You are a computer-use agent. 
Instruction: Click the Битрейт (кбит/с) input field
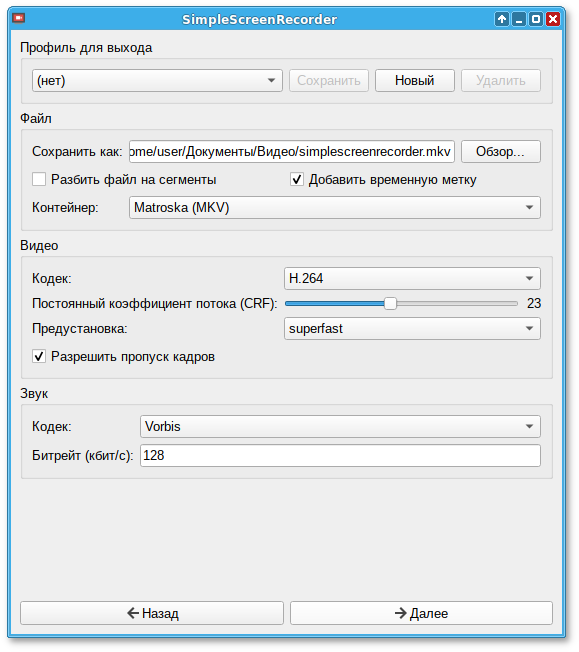[x=340, y=455]
